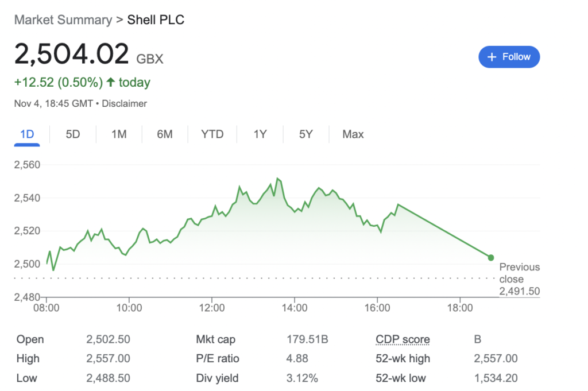Click the current price dot on chart
Viewport: 588px width, 391px height.
pos(491,258)
